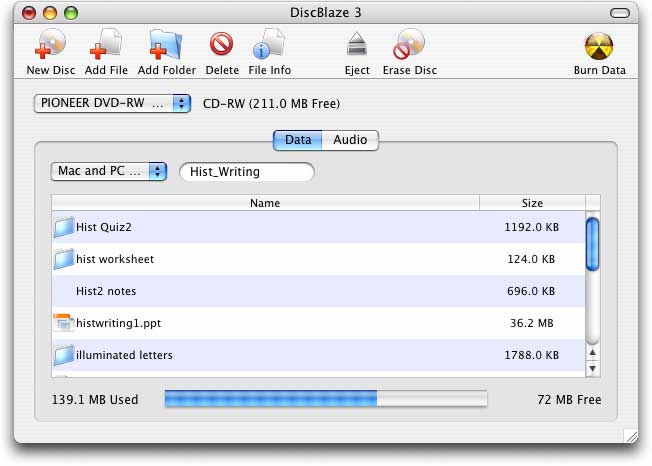652x466 pixels.
Task: Click the 1788.0 KB size value
Action: pos(531,355)
